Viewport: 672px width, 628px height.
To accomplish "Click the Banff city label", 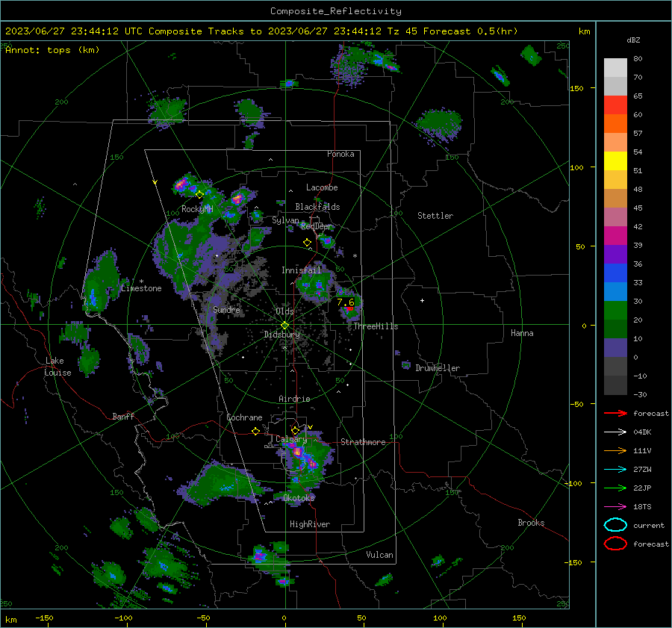I will click(123, 416).
